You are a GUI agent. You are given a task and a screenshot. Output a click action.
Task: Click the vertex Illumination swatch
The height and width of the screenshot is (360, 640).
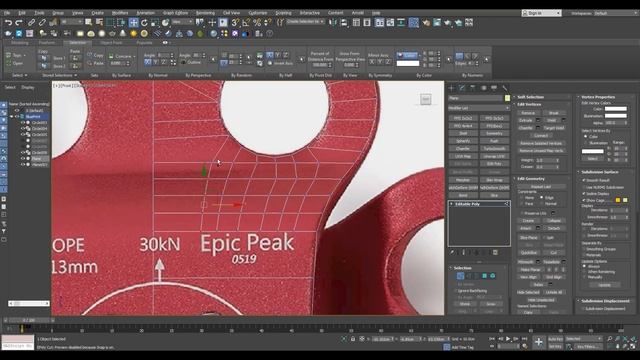pos(616,116)
